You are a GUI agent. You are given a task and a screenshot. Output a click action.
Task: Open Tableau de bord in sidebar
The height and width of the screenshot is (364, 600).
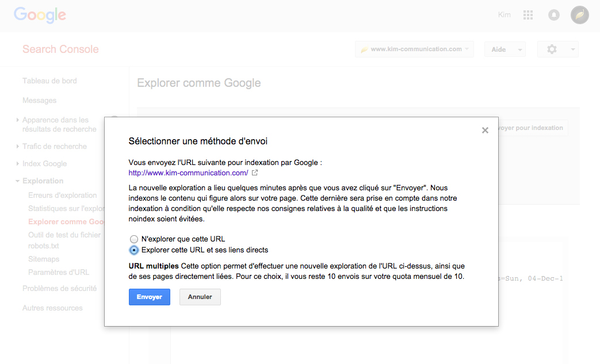coord(49,81)
